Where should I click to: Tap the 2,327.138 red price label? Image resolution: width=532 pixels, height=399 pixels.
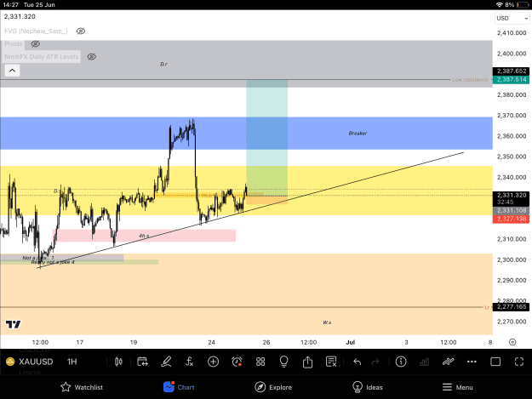[512, 219]
